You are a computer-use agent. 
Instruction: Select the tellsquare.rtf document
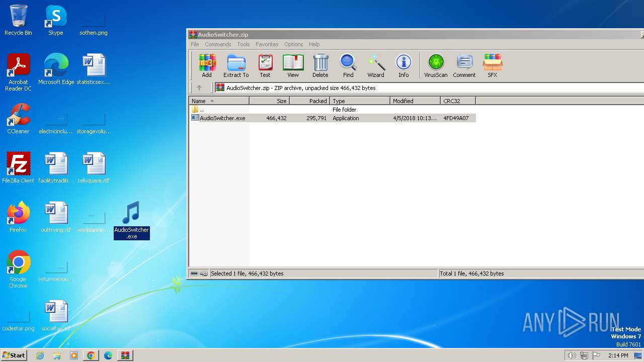pos(94,168)
